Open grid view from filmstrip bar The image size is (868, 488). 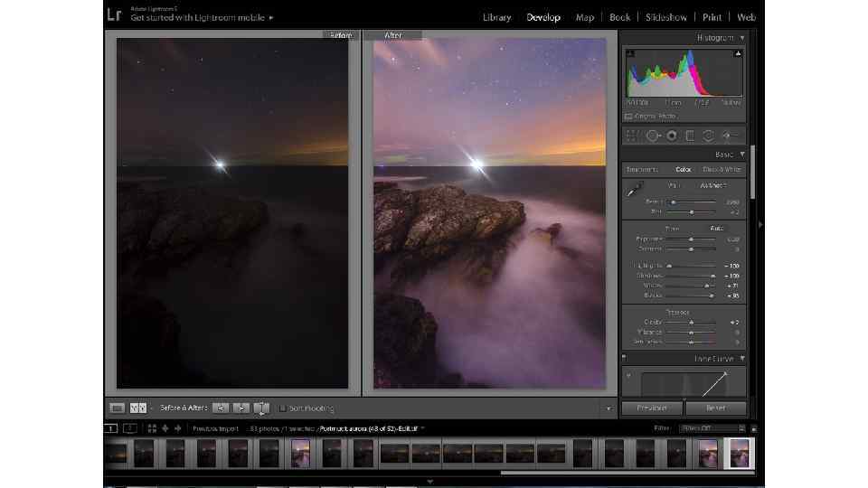pyautogui.click(x=152, y=428)
